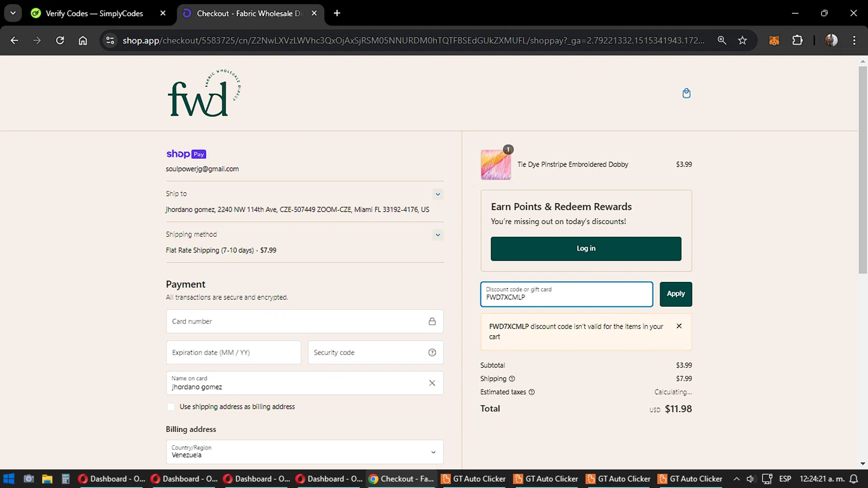Click the Payment heading

pos(186,284)
